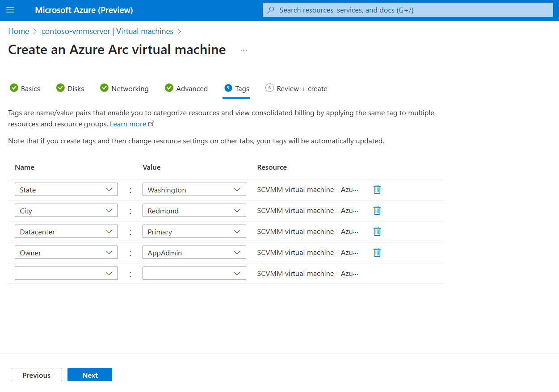Focus the search resources, services, and docs box
Image resolution: width=559 pixels, height=392 pixels.
[x=408, y=10]
